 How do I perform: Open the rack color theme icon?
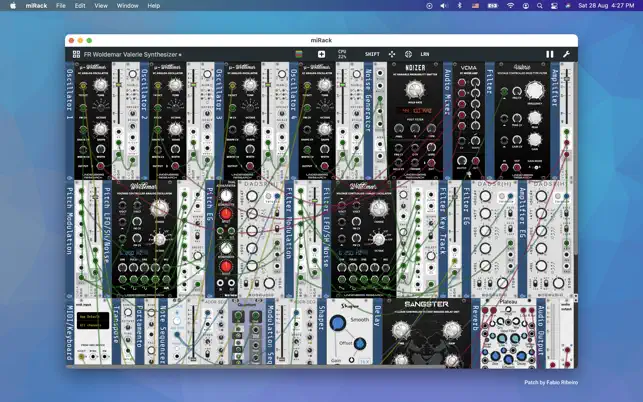coord(299,54)
